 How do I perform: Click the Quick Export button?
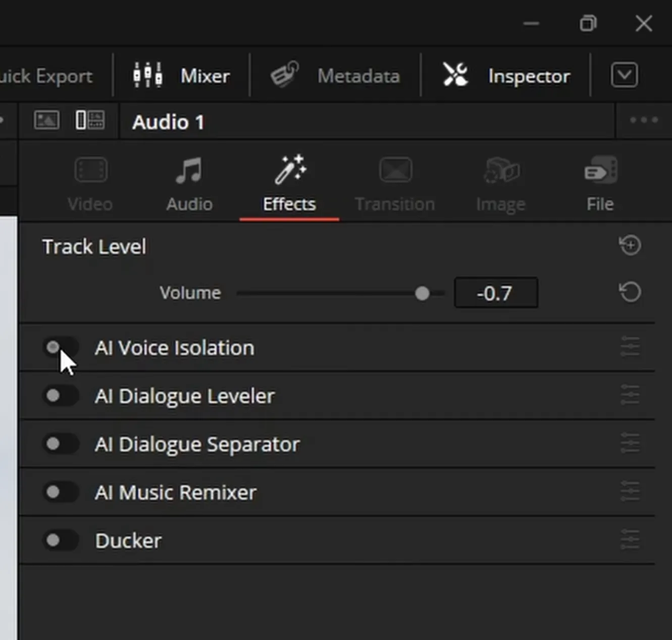pos(46,76)
